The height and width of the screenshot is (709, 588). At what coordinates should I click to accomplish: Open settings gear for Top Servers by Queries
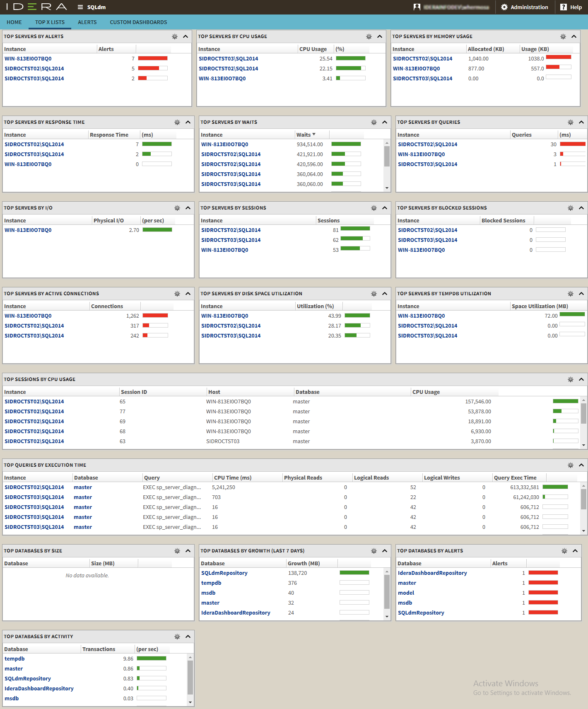pyautogui.click(x=571, y=122)
